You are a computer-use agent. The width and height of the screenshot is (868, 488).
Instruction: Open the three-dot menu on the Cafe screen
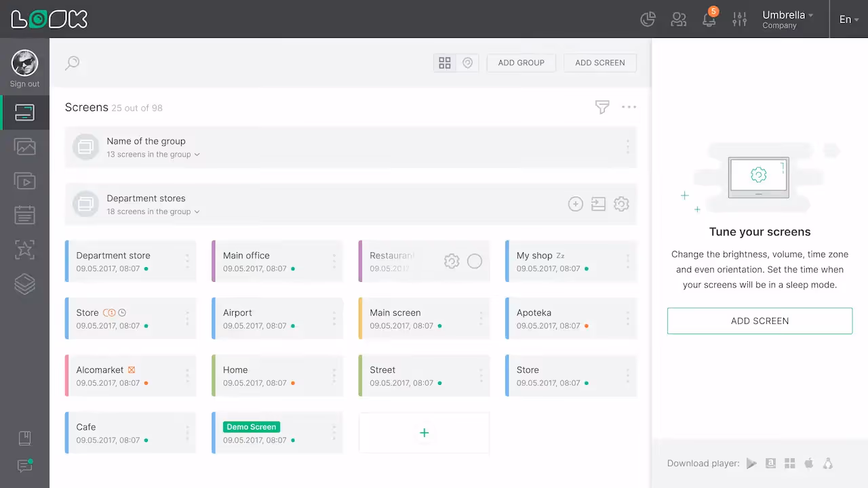pos(187,432)
